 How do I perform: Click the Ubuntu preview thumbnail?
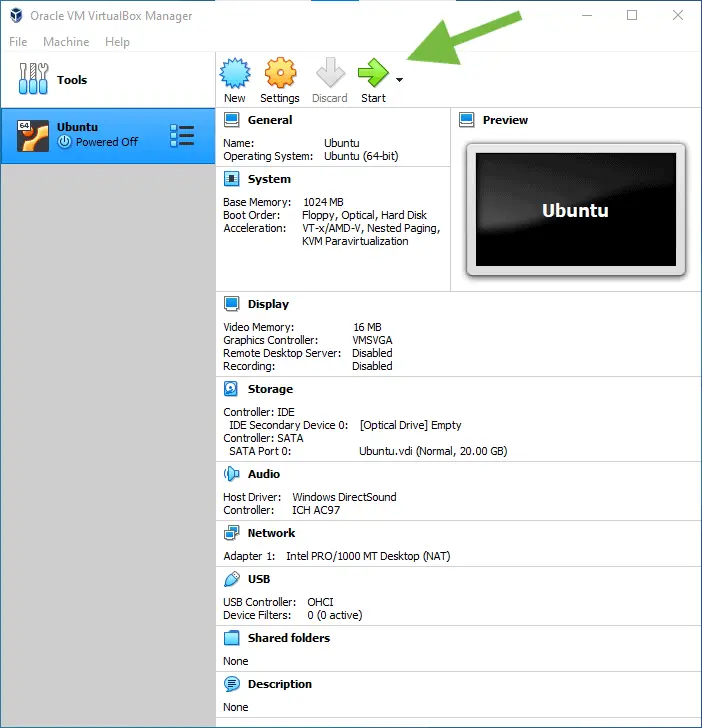point(576,209)
